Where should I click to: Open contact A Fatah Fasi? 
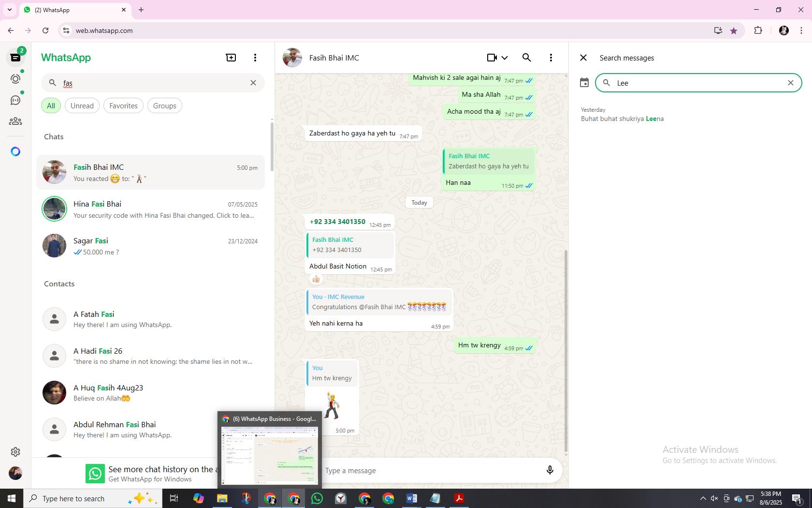pos(150,319)
